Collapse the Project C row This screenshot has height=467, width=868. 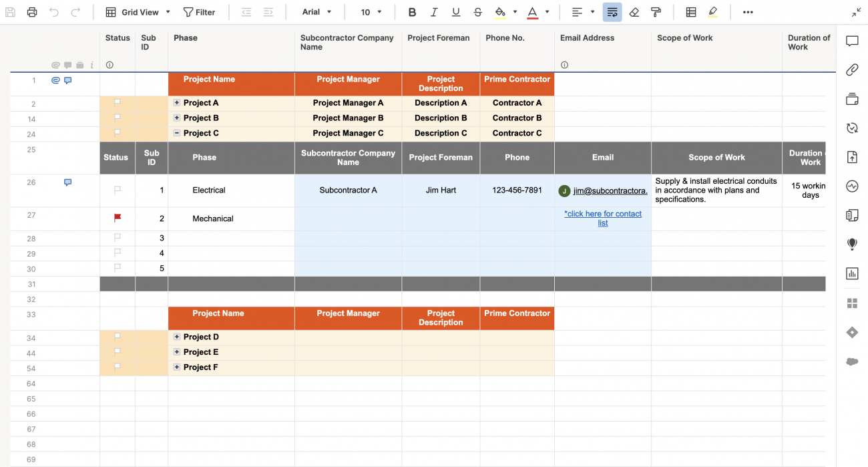point(177,133)
